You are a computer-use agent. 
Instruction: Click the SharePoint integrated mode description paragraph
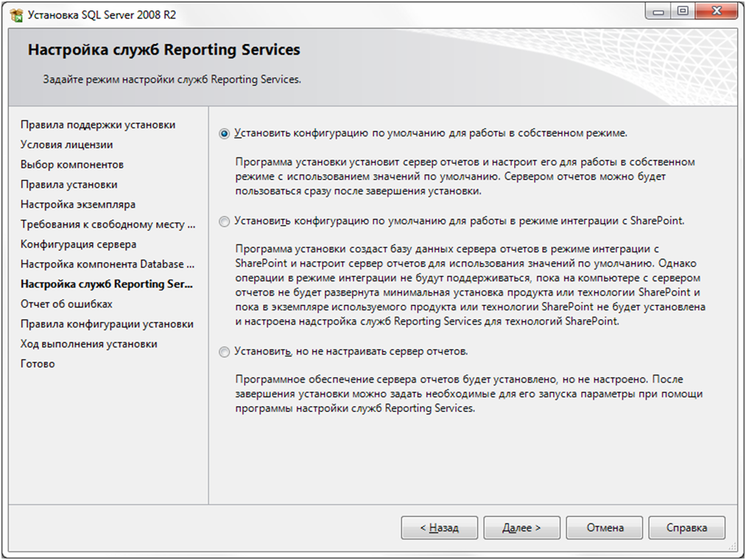(470, 285)
